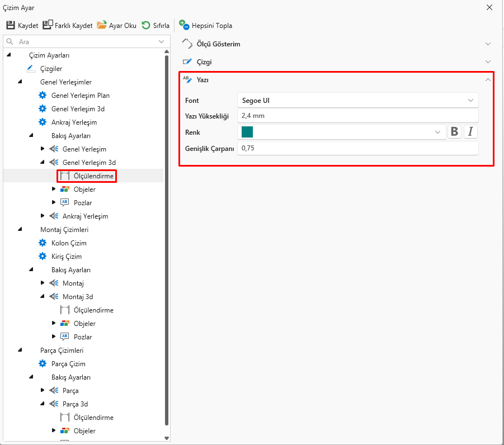This screenshot has height=445, width=504.
Task: Select the Çizgiler pencil icon item
Action: [31, 69]
